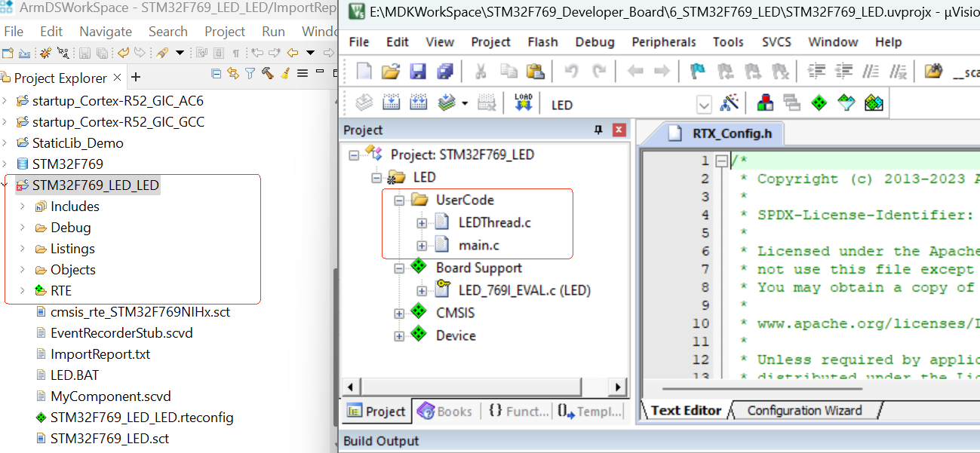
Task: Expand the RTE folder in Project Explorer
Action: click(x=22, y=291)
